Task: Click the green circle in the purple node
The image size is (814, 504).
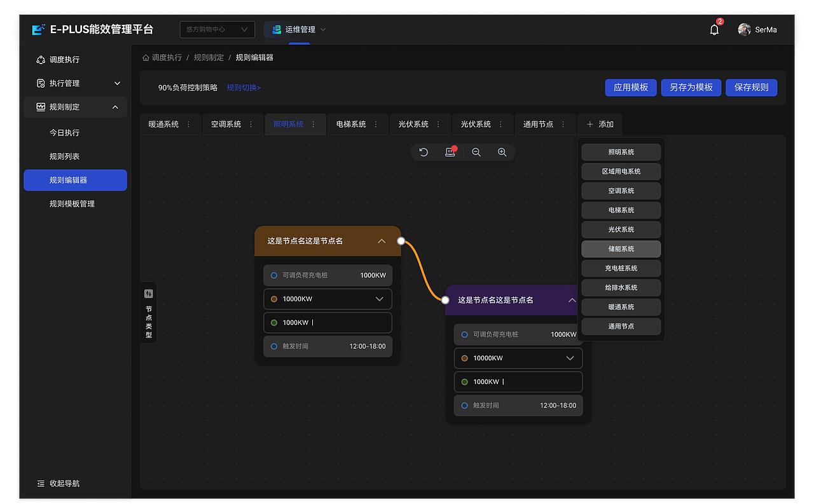Action: pos(465,382)
